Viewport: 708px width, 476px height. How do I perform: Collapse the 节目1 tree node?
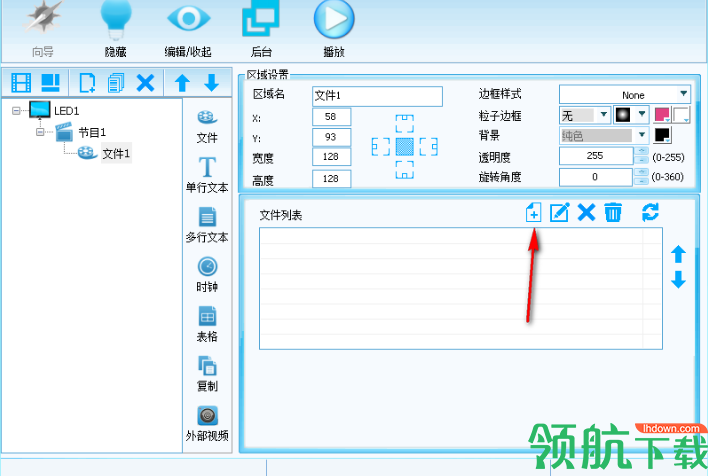coord(40,132)
